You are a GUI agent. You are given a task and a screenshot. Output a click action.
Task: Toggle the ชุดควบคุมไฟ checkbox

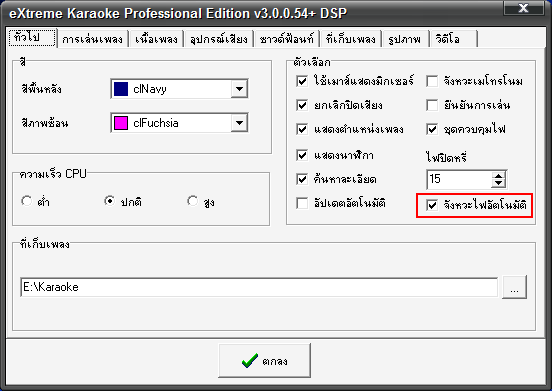432,129
